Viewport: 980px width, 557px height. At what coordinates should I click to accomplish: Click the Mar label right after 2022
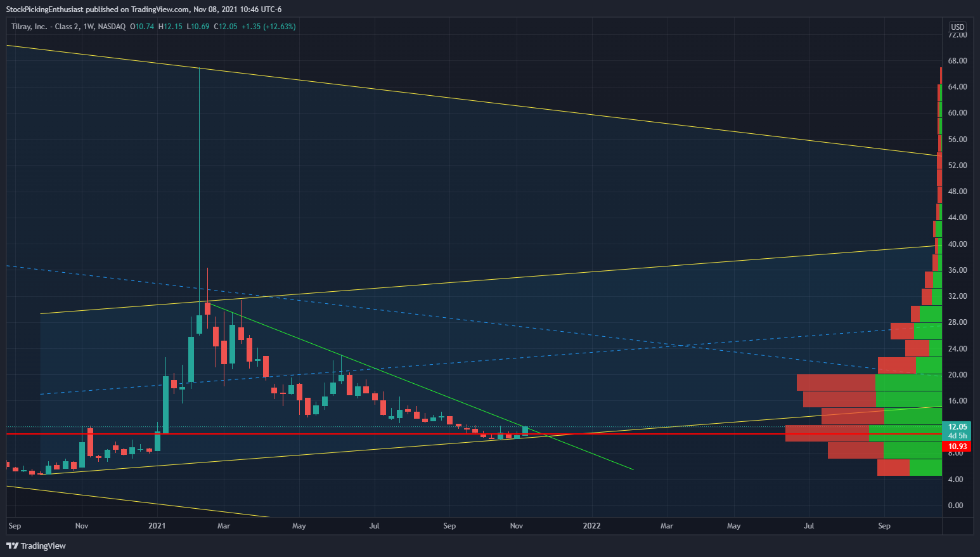click(x=666, y=526)
